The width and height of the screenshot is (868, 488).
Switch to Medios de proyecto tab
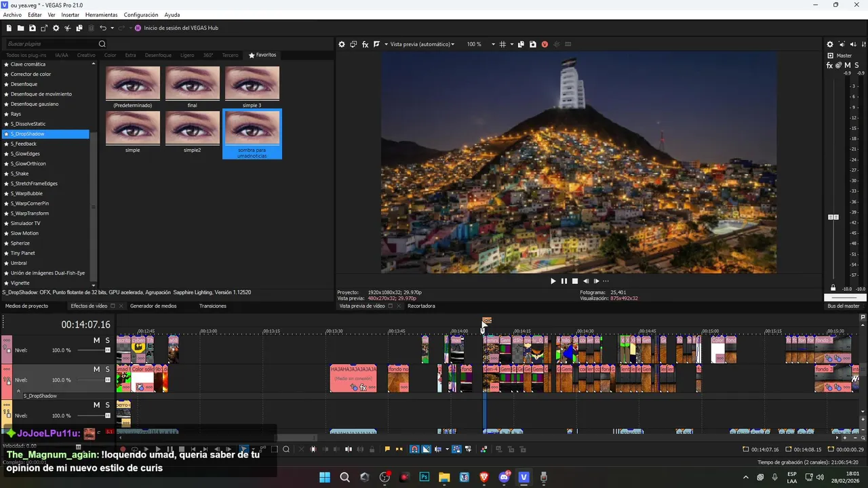[26, 306]
